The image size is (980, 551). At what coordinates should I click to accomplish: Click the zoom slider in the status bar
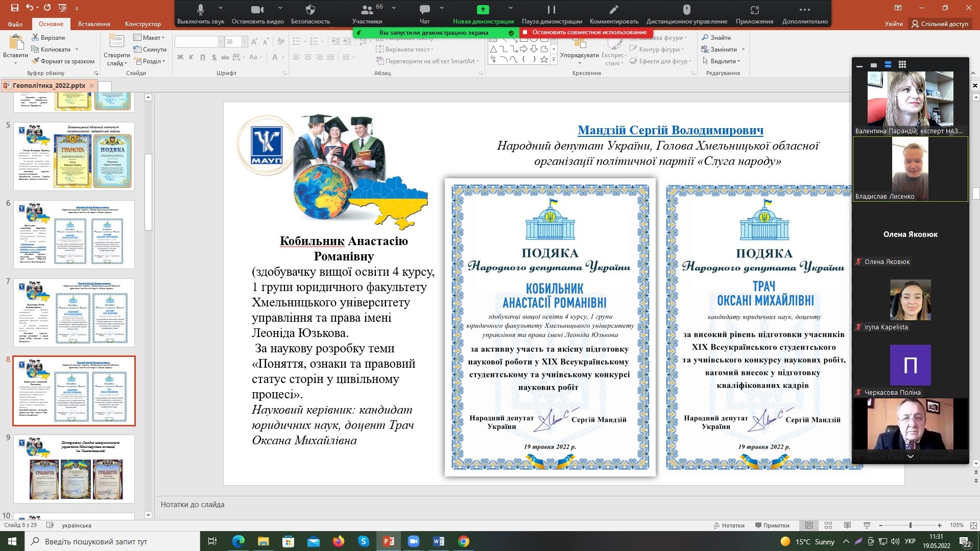coord(910,525)
